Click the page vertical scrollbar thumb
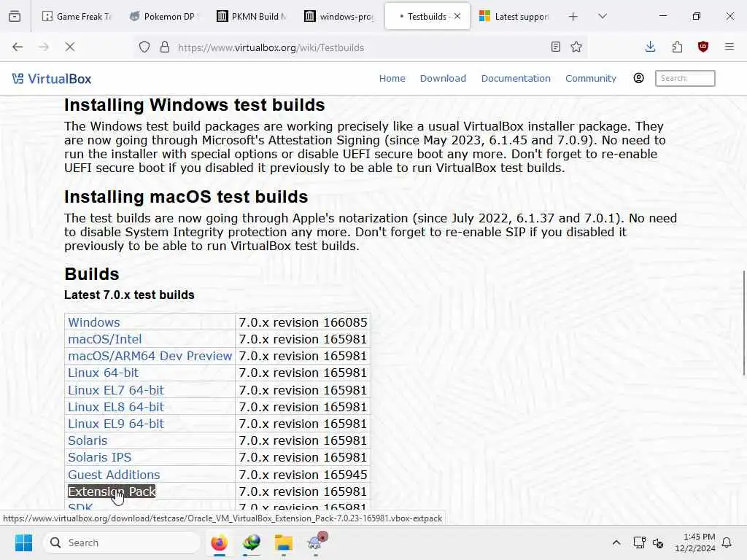This screenshot has height=560, width=747. 743,323
